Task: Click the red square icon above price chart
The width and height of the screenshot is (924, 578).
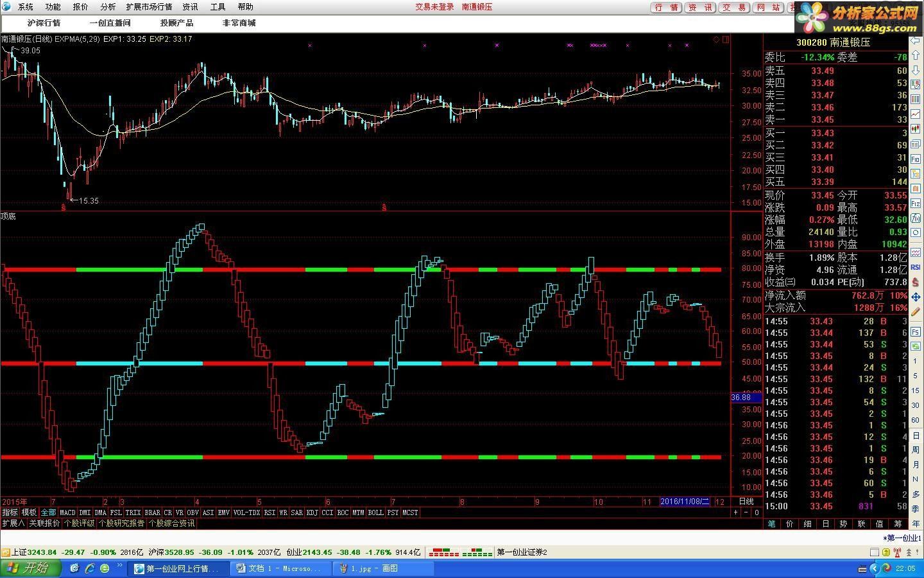Action: (726, 39)
